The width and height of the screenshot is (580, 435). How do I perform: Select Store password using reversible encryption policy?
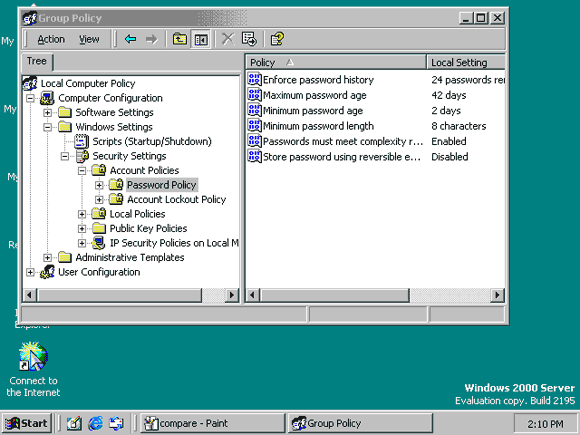click(342, 157)
